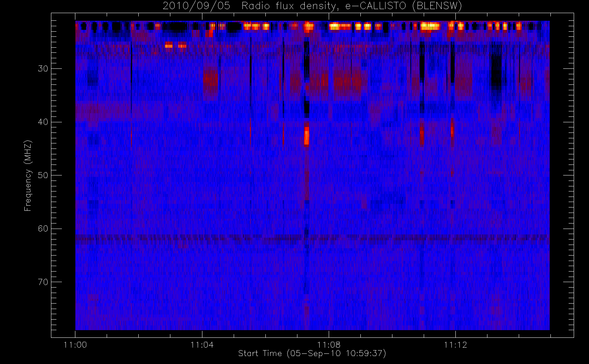The width and height of the screenshot is (589, 364).
Task: Click the '60' frequency tick label
Action: click(43, 229)
